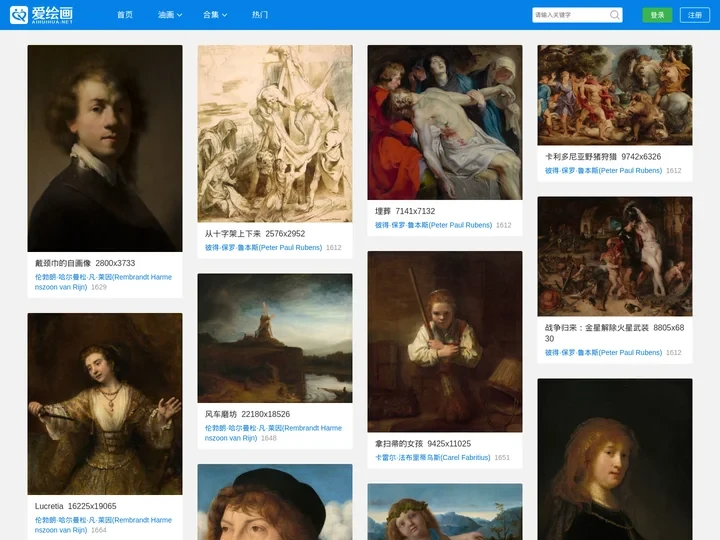Click the Carel Fabritius artist link

coord(433,457)
